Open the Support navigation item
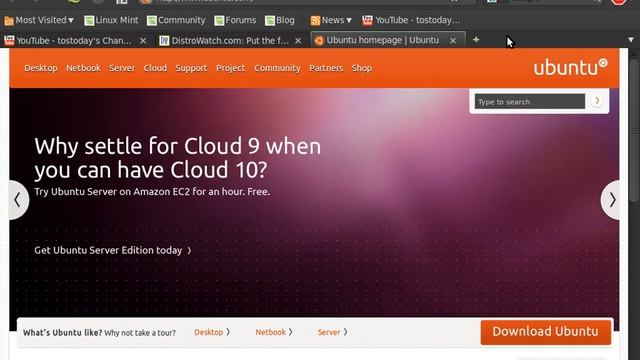This screenshot has width=640, height=360. pos(191,68)
